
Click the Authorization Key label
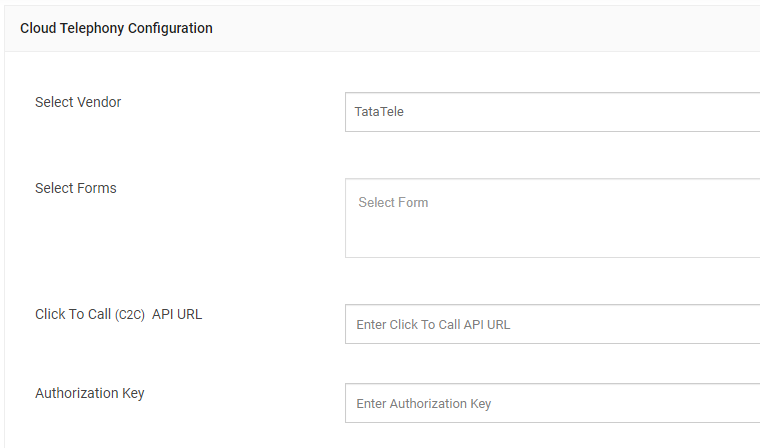click(90, 393)
